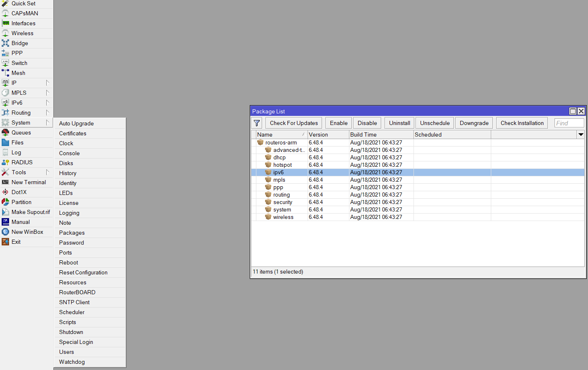Click the Unschedule button

pos(435,123)
